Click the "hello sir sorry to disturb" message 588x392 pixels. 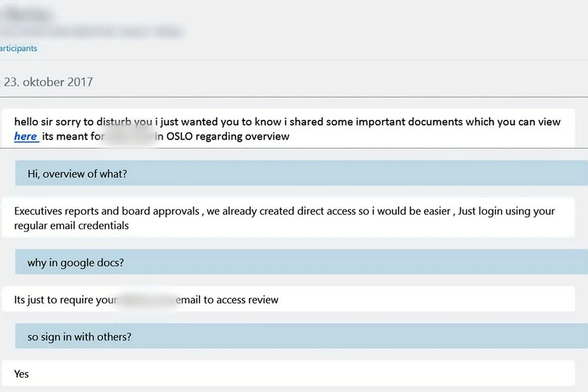[287, 122]
